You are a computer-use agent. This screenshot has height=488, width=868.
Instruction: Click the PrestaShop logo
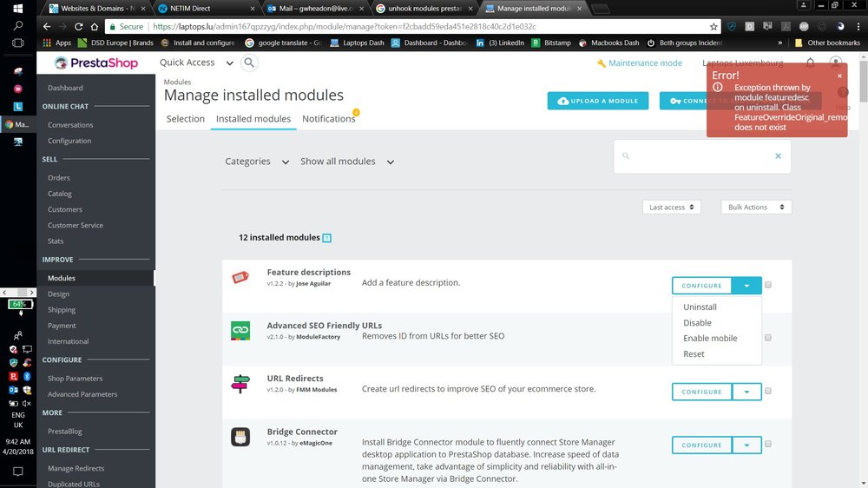click(96, 63)
